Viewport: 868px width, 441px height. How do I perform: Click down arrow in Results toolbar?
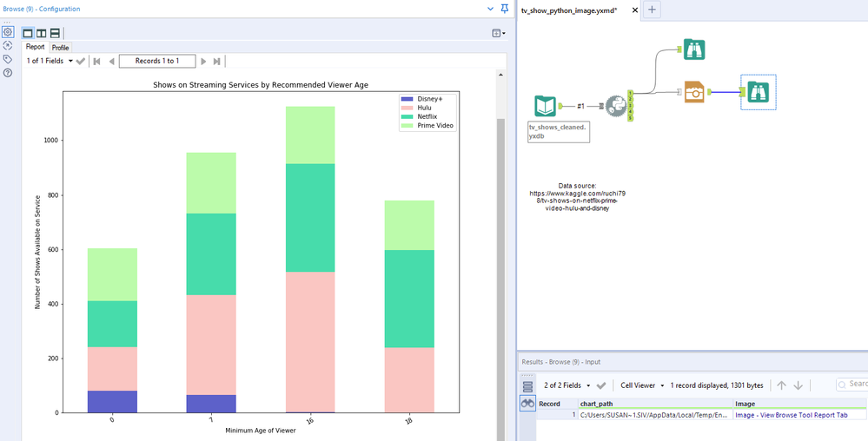click(x=798, y=385)
